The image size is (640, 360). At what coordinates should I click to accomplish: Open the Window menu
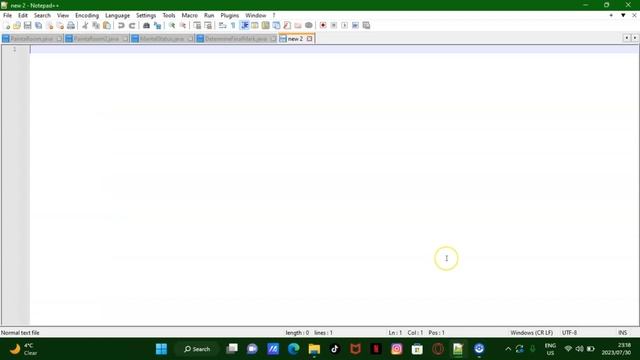point(256,15)
